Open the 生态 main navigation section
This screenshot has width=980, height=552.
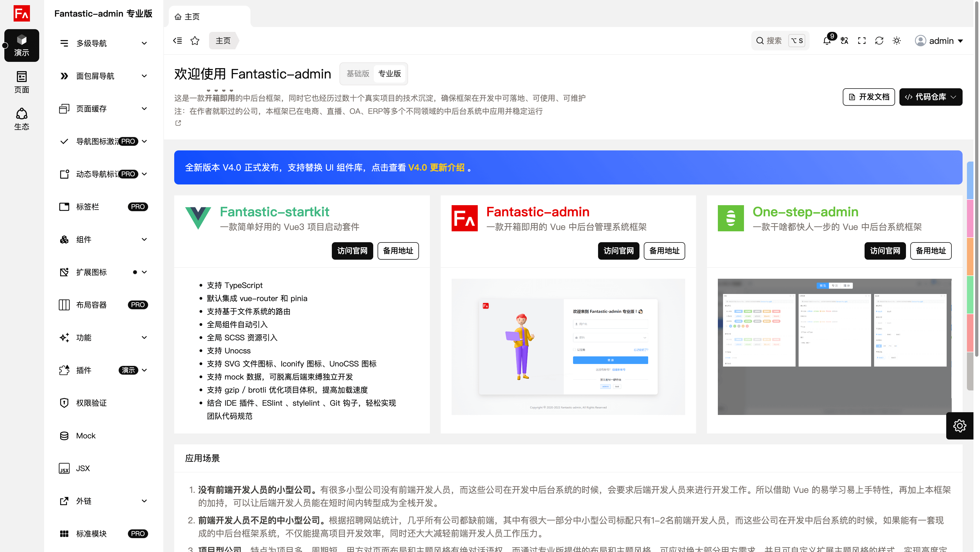coord(22,119)
